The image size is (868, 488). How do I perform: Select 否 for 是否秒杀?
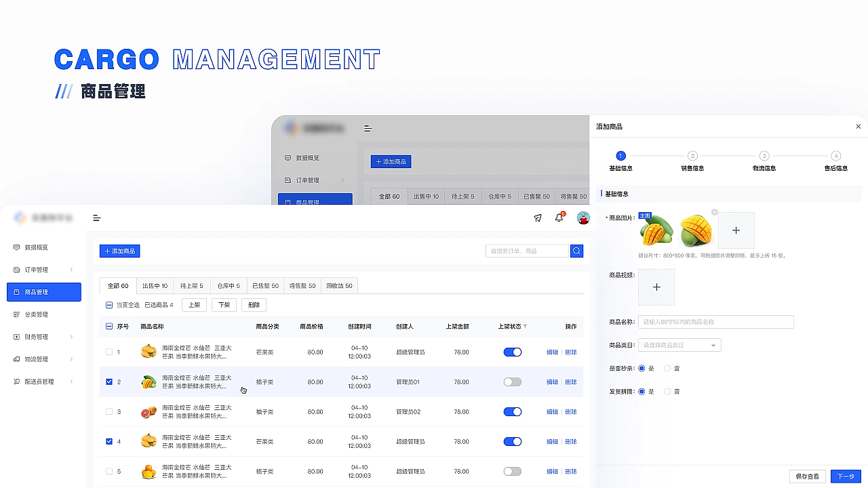pyautogui.click(x=667, y=369)
